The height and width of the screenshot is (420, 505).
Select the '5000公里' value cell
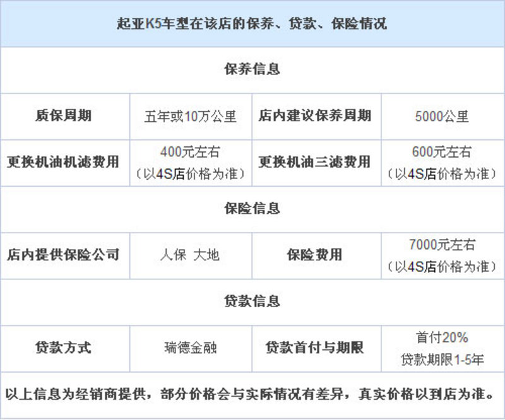click(x=442, y=117)
